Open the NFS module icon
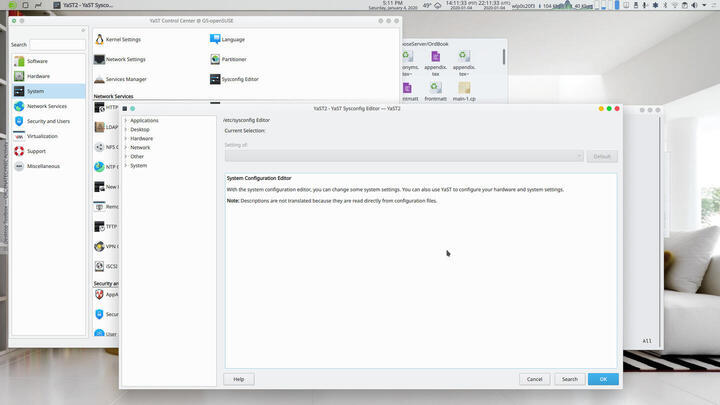This screenshot has width=720, height=405. [99, 147]
